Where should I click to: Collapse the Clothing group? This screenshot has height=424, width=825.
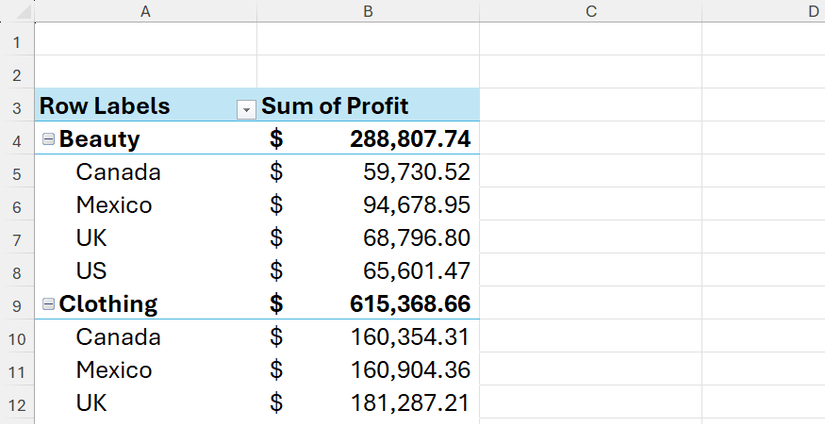pos(48,304)
